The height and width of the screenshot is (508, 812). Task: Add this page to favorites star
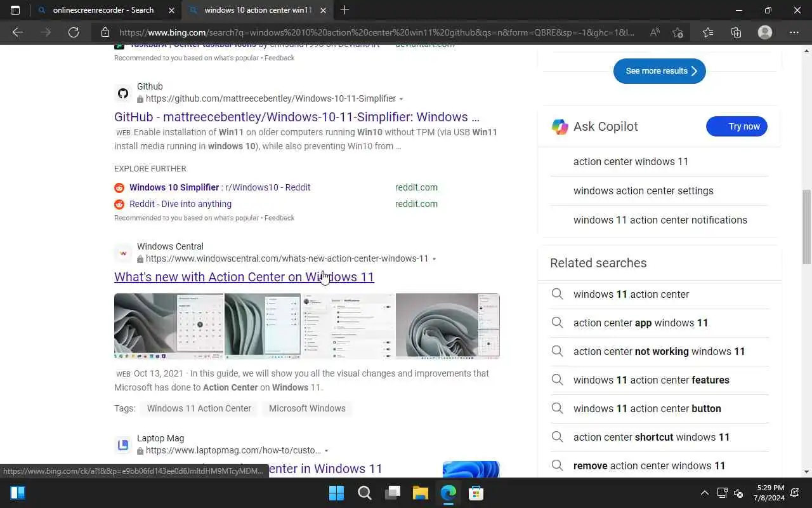678,32
